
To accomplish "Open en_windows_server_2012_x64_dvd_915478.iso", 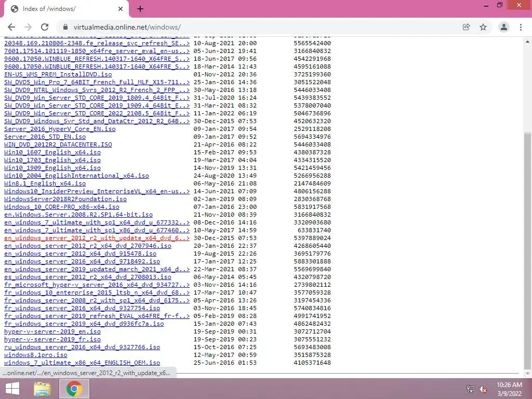I will tap(80, 254).
